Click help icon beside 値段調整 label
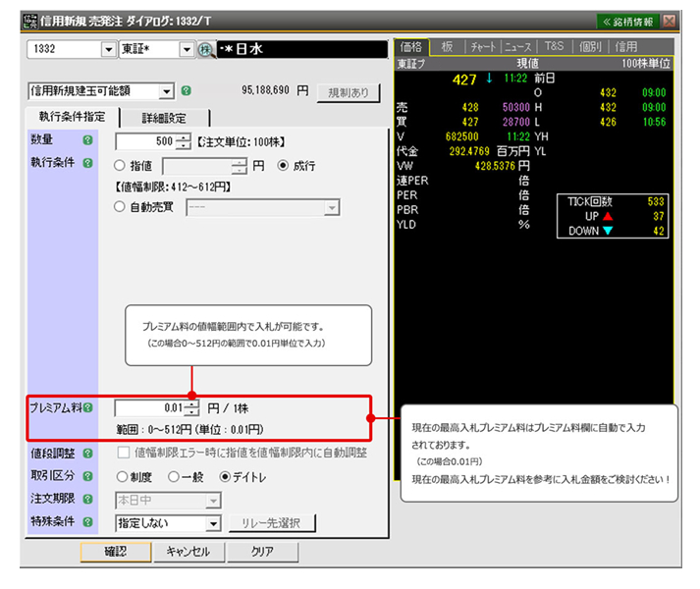 click(88, 454)
